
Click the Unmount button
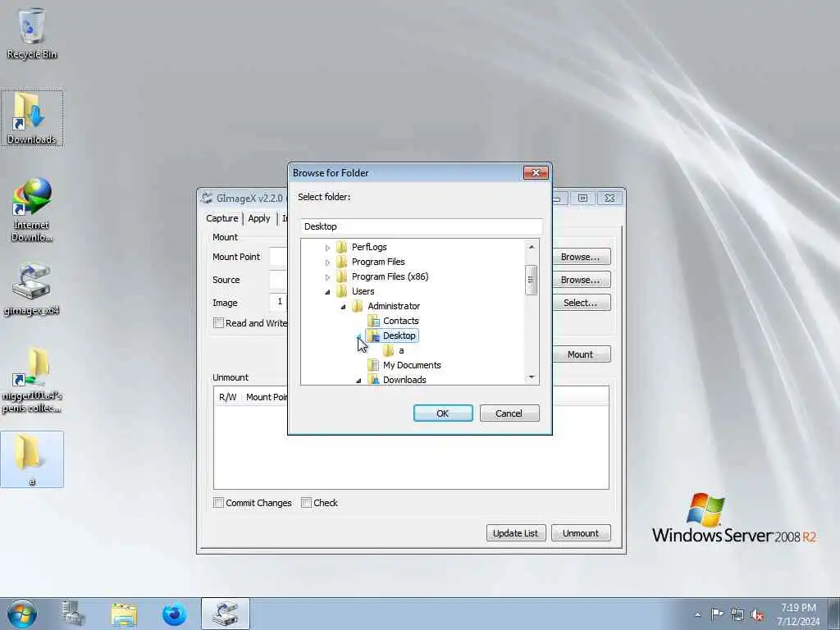(581, 533)
